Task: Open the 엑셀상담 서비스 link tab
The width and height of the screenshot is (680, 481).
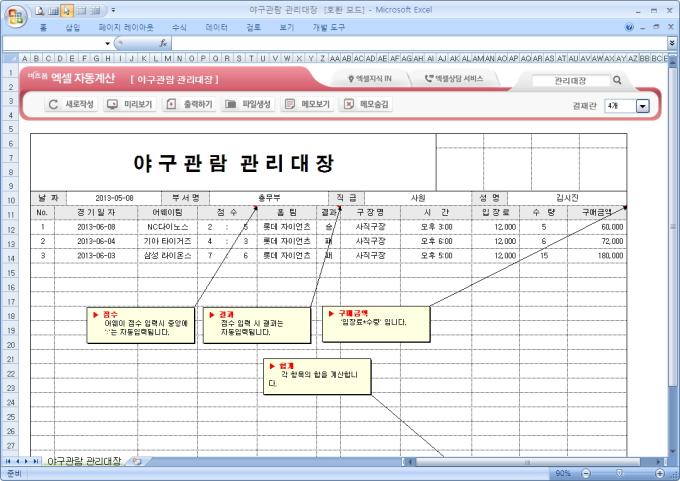Action: [454, 79]
